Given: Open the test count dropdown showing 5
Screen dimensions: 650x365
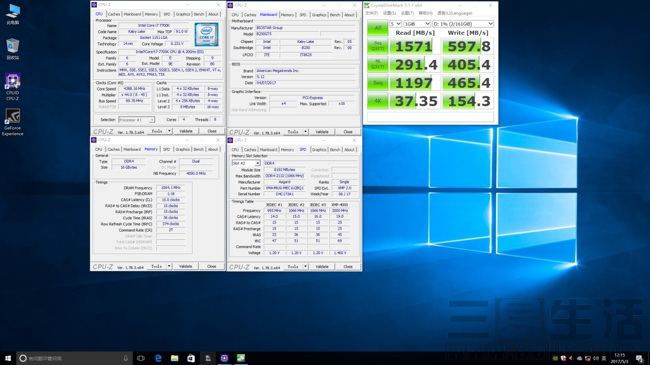Looking at the screenshot, I should click(395, 24).
